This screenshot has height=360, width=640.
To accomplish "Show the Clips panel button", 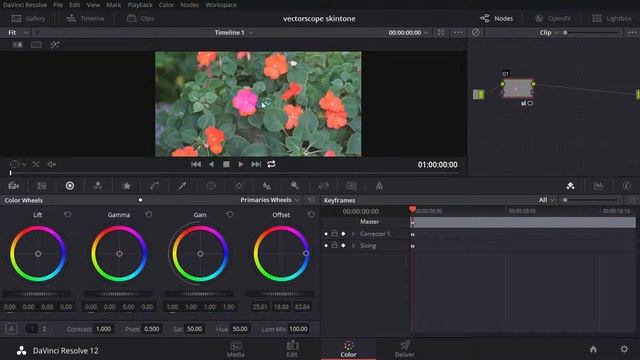I will tap(140, 18).
